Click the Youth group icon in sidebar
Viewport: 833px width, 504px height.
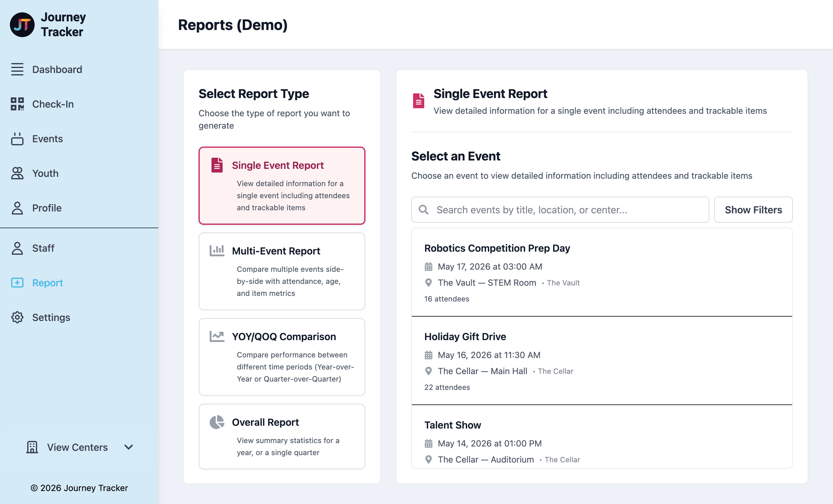[17, 173]
